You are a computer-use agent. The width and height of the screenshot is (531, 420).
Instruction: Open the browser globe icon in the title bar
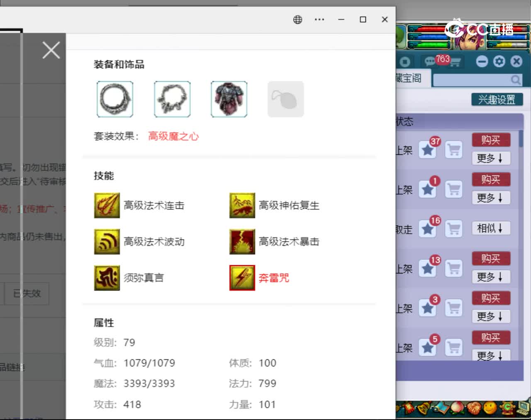pos(297,20)
